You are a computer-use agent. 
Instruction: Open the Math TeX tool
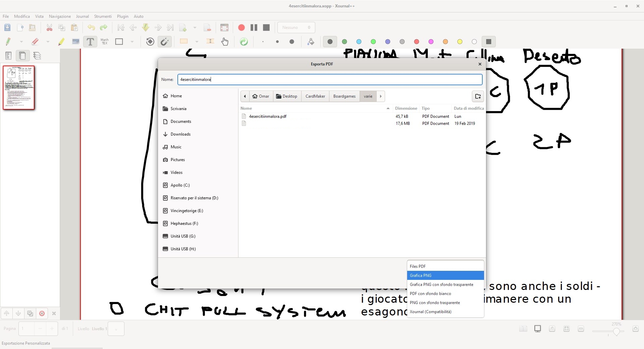[x=105, y=42]
